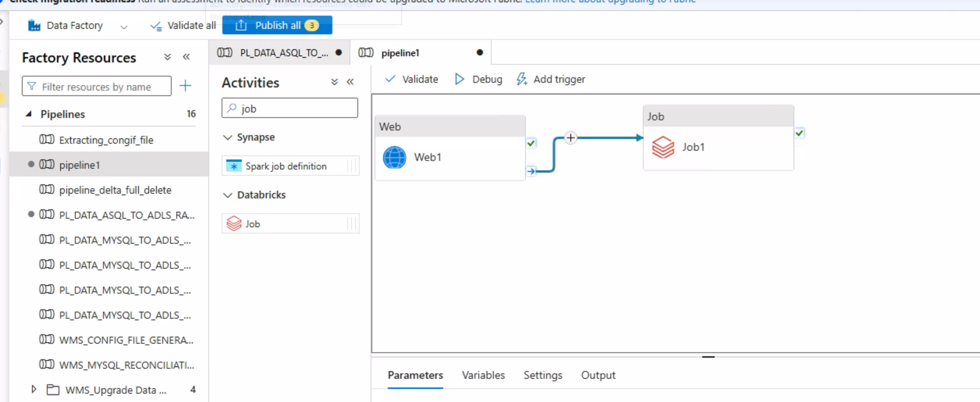Open Extracting_congif_file pipeline
The width and height of the screenshot is (980, 402).
[106, 140]
